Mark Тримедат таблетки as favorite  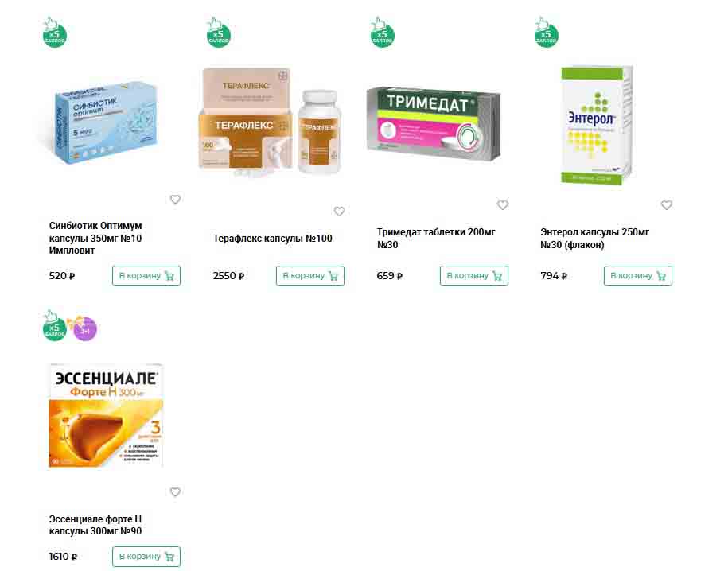pyautogui.click(x=503, y=204)
